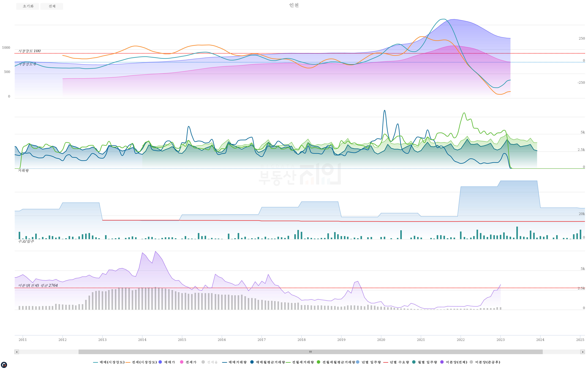Hide the 전세가 pink legend marker
Viewport: 588px width, 371px height.
(182, 362)
